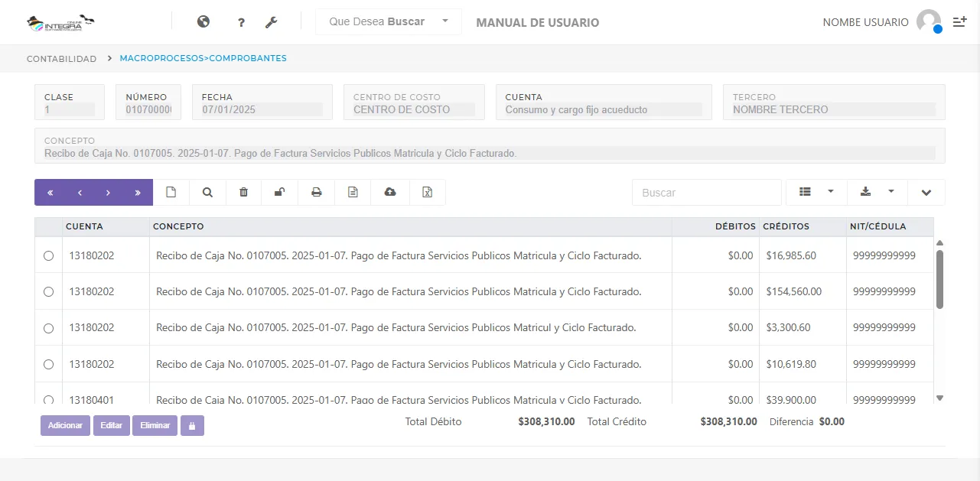980x481 pixels.
Task: Click the Excel export icon
Action: pyautogui.click(x=428, y=193)
